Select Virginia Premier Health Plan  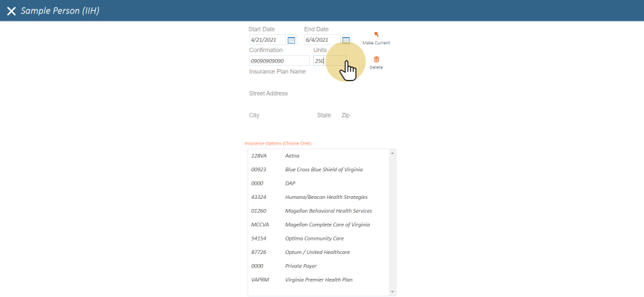318,280
